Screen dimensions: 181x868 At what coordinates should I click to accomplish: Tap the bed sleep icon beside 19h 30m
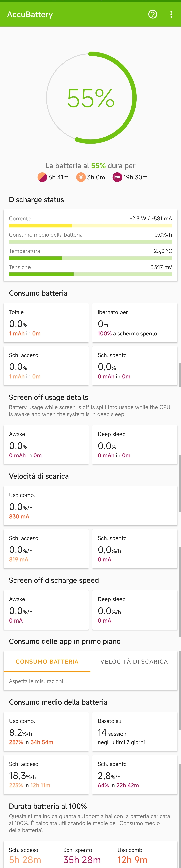coord(117,177)
